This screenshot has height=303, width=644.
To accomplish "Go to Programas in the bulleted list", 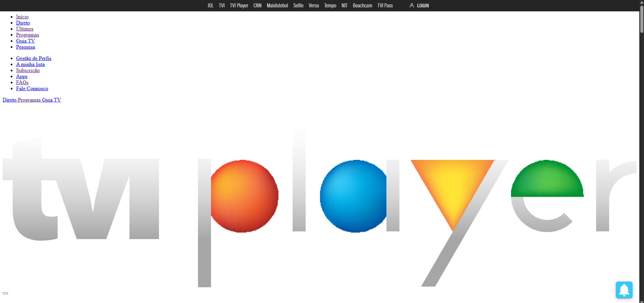I will 28,35.
